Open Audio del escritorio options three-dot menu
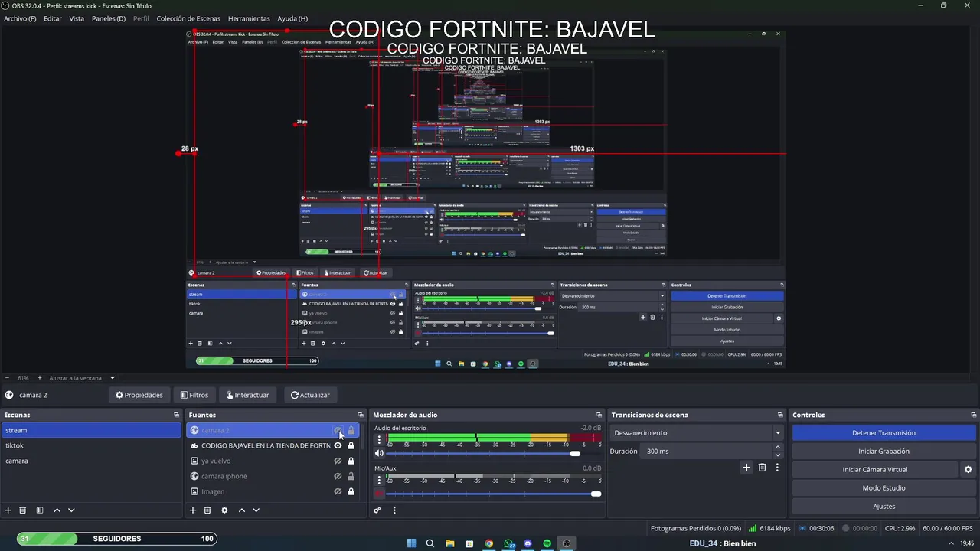The image size is (980, 551). pos(379,440)
